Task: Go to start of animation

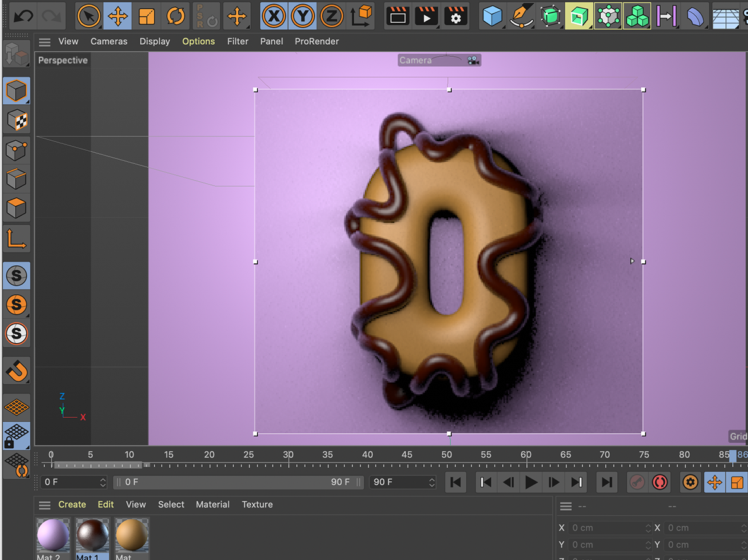Action: 455,482
